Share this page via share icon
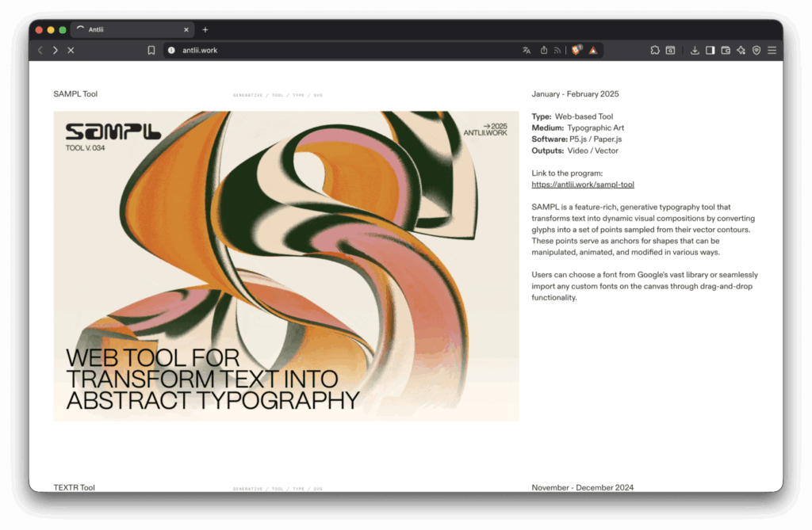This screenshot has height=530, width=812. click(544, 50)
